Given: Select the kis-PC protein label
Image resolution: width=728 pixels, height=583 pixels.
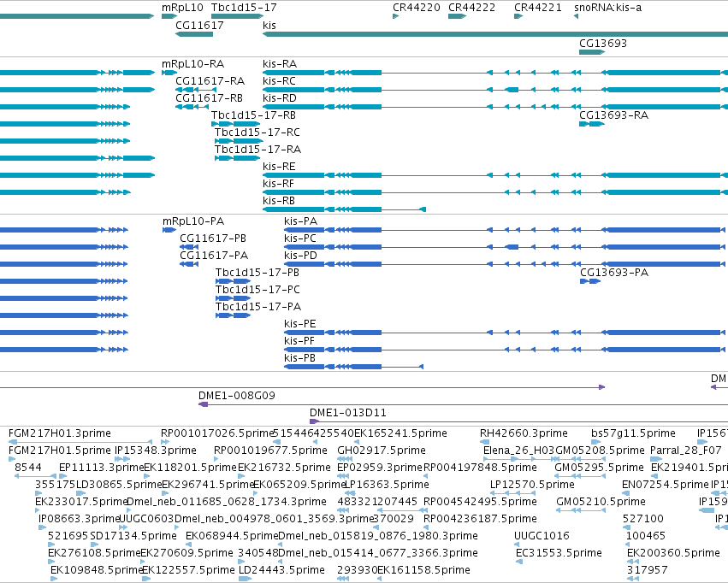Looking at the screenshot, I should 300,238.
